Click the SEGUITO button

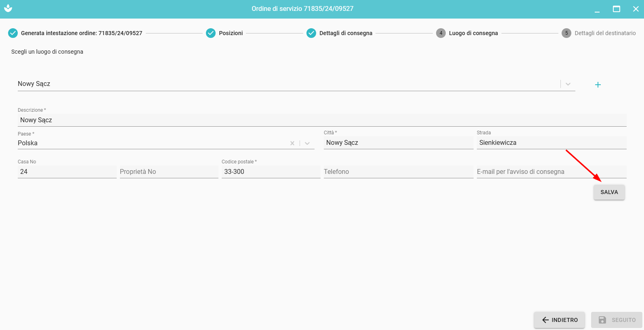617,320
